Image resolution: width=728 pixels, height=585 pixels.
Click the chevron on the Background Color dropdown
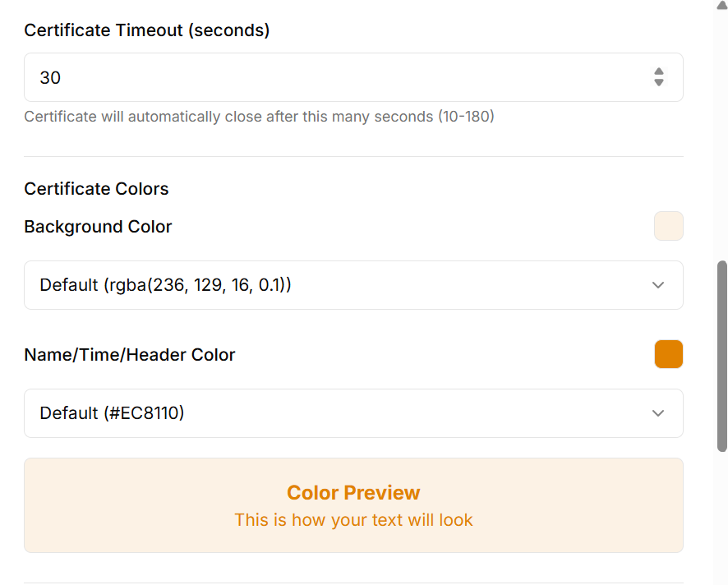(658, 285)
